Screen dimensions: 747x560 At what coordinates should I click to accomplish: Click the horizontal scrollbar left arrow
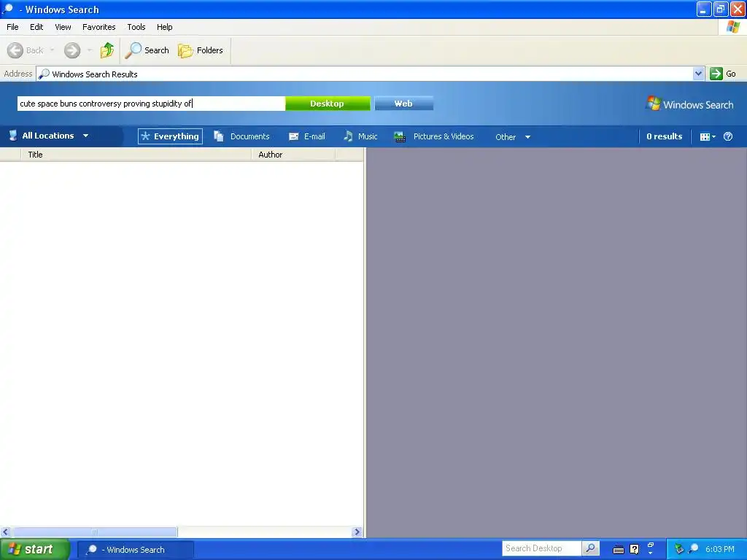point(6,532)
